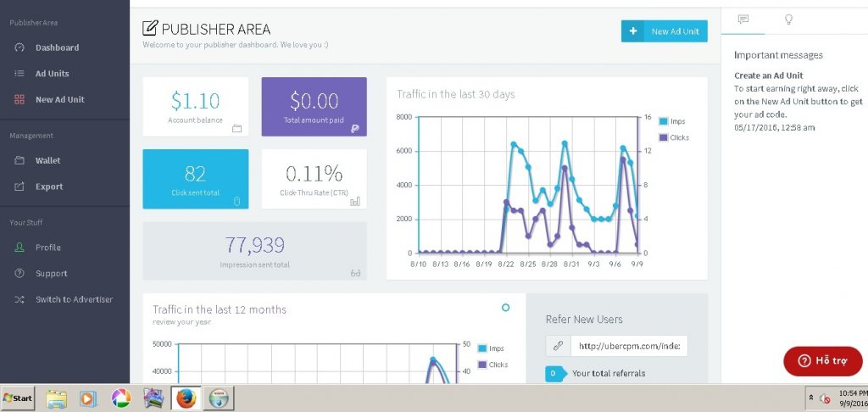Open Picasa from the taskbar
Viewport: 868px width, 412px height.
pos(120,398)
